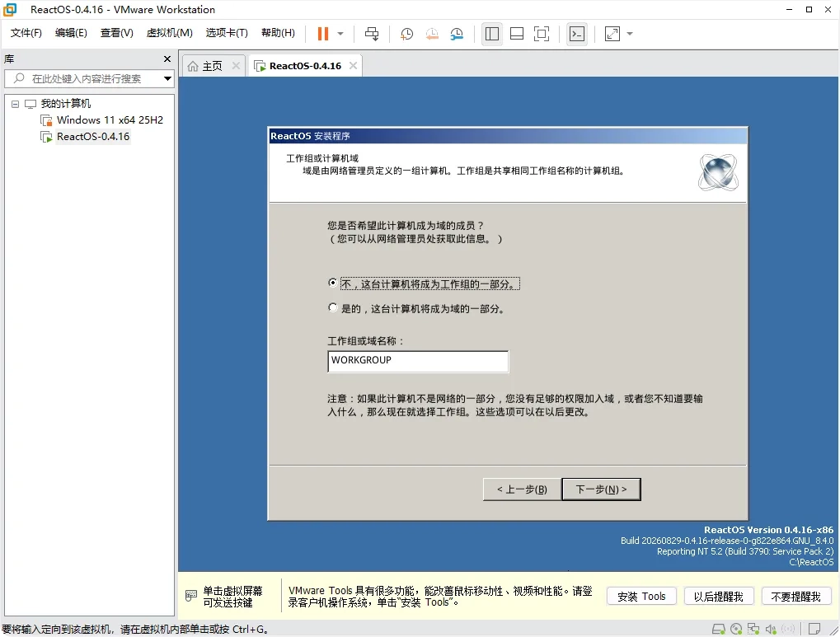Image resolution: width=840 pixels, height=637 pixels.
Task: Send Ctrl+Alt+Del to the virtual machine
Action: coord(371,34)
